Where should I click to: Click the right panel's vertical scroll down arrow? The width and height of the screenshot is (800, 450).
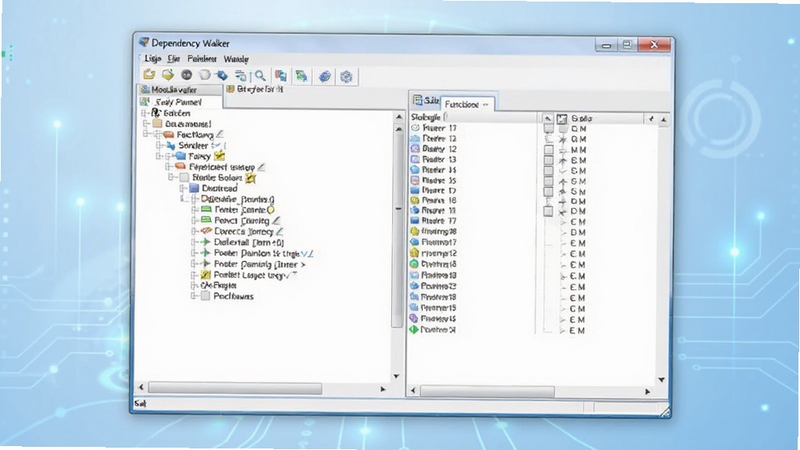click(662, 380)
